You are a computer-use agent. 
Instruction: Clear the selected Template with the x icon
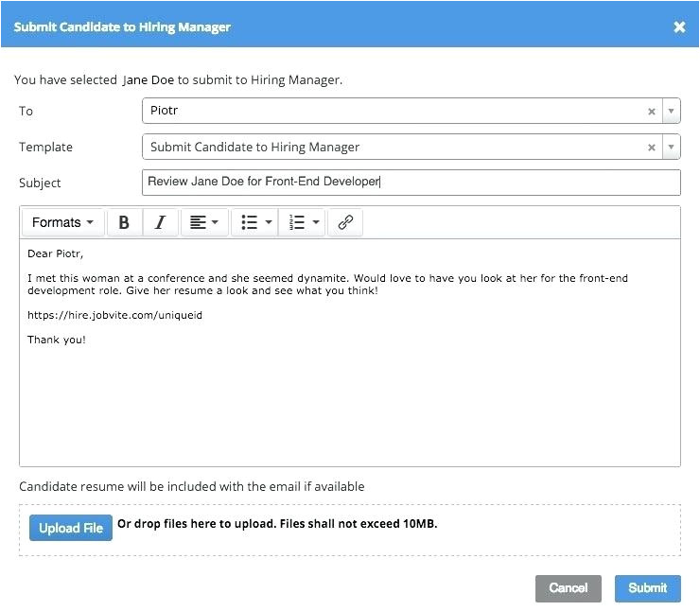tap(651, 148)
